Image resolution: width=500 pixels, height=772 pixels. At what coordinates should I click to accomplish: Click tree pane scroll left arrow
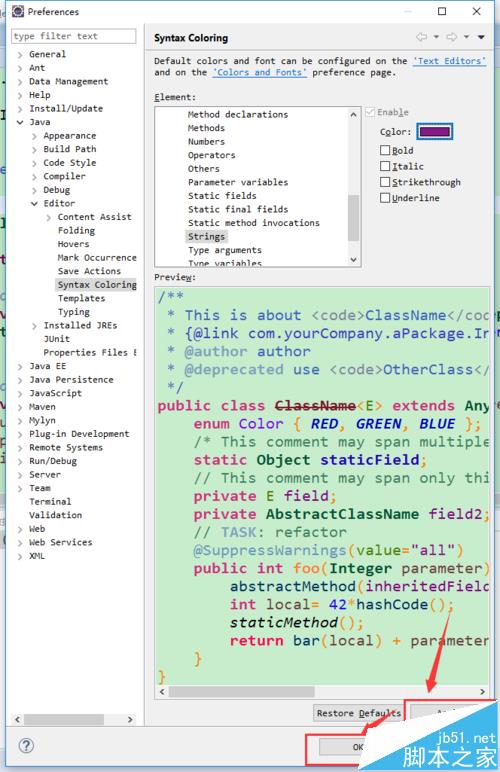coord(18,719)
